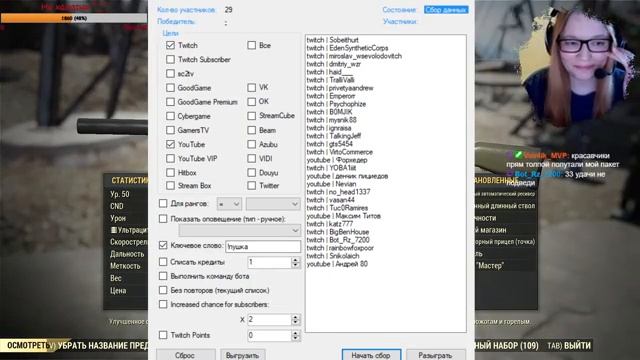This screenshot has height=360, width=640.
Task: Increase the subscriber multiplier value
Action: [296, 317]
